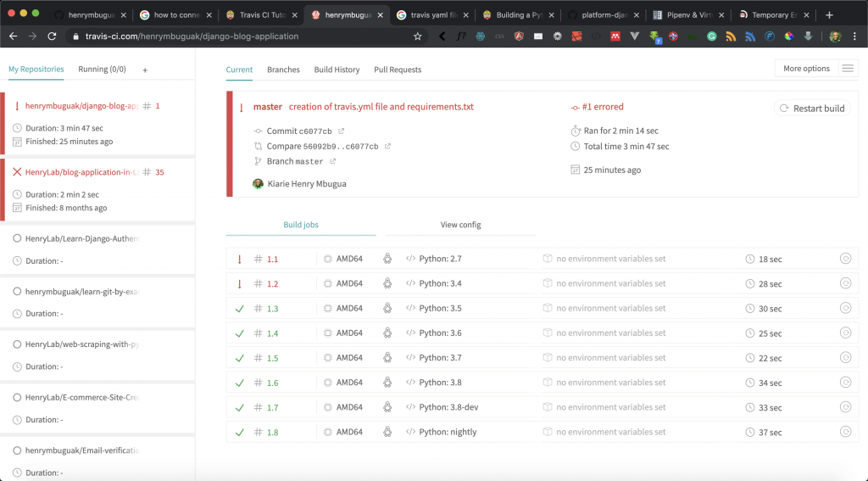
Task: Click the Restart build button
Action: coord(812,108)
